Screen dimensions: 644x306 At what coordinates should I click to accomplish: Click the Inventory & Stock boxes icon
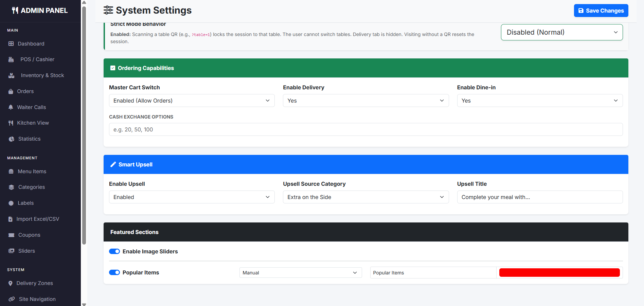click(12, 75)
